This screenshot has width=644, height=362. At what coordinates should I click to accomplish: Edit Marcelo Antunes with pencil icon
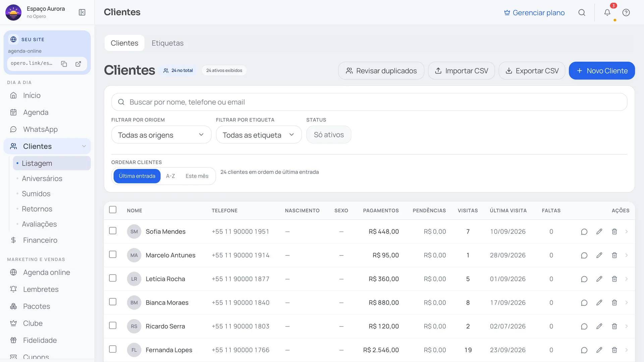599,255
